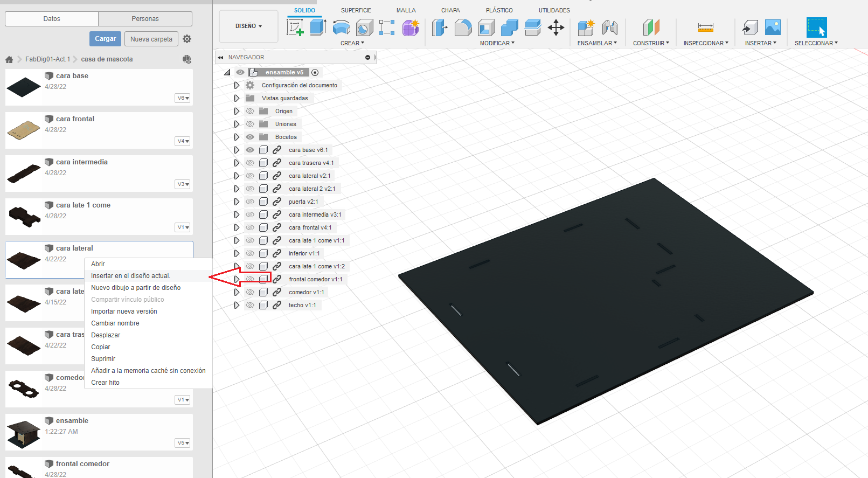Click the Nueva carpeta button
Viewport: 868px width, 478px height.
[151, 39]
